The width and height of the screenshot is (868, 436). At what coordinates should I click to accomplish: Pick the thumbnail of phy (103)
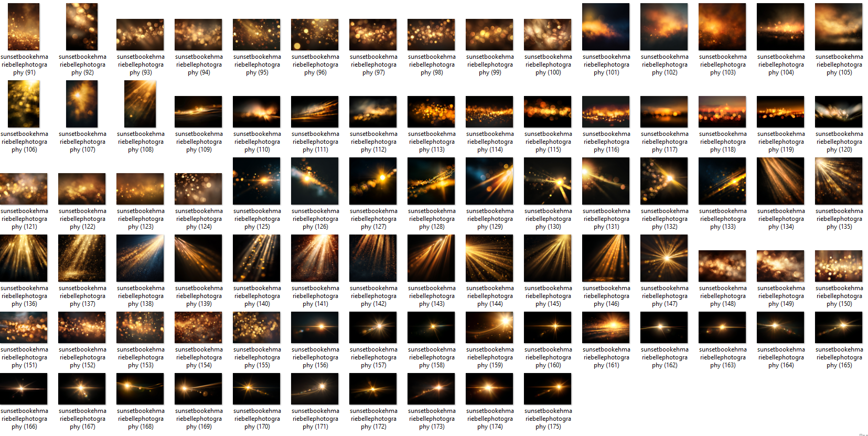click(x=722, y=27)
